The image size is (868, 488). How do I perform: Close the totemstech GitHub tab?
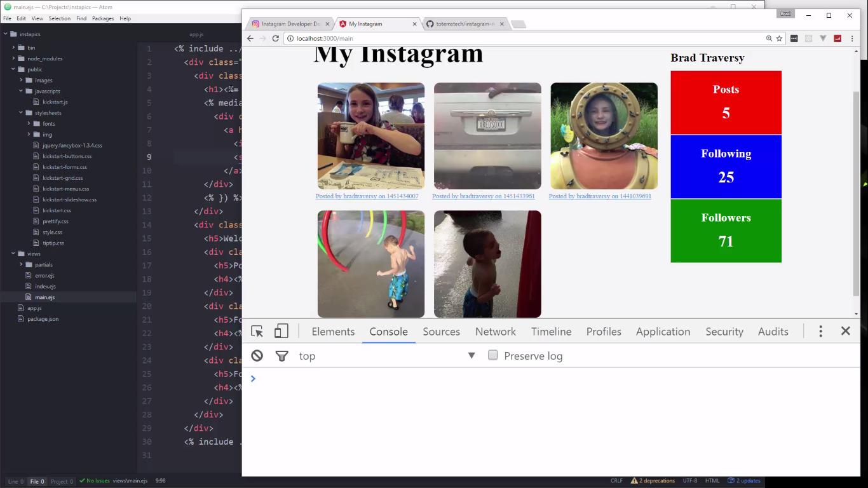click(x=501, y=24)
